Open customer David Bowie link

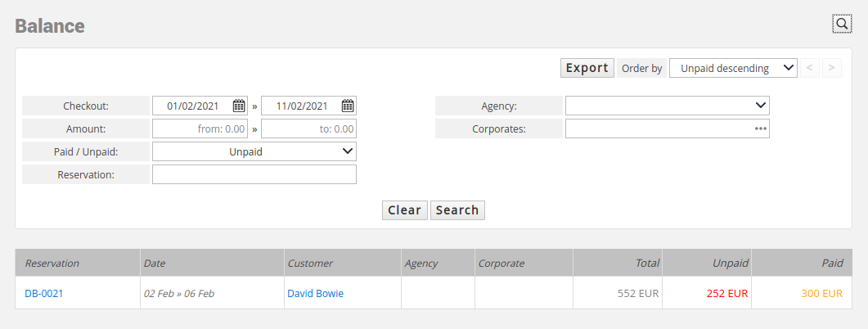pos(315,294)
